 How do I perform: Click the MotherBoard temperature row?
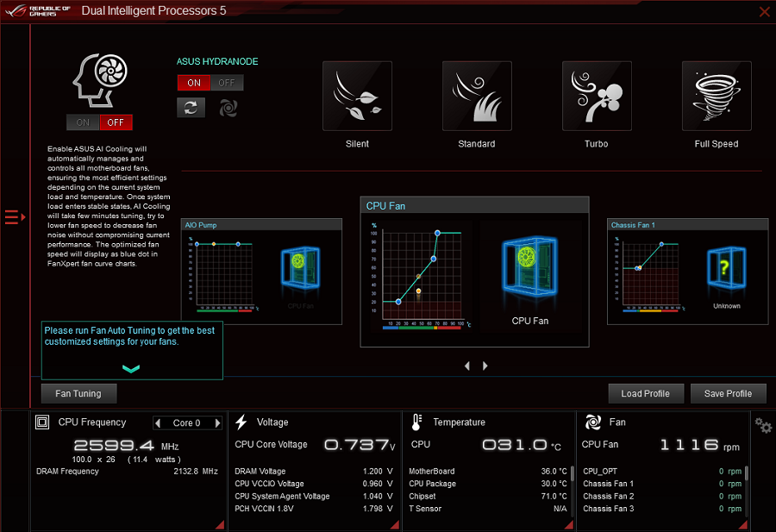pyautogui.click(x=488, y=471)
